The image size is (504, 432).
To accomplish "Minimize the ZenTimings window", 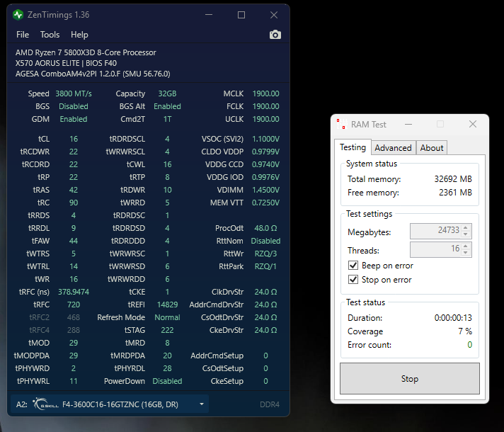I will point(209,15).
